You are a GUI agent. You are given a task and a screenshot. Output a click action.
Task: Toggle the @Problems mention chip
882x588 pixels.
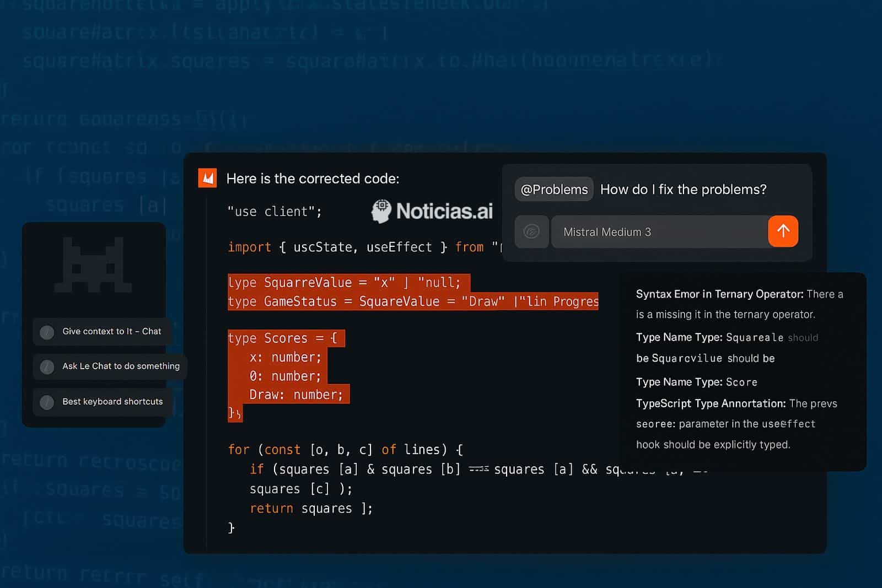coord(553,189)
